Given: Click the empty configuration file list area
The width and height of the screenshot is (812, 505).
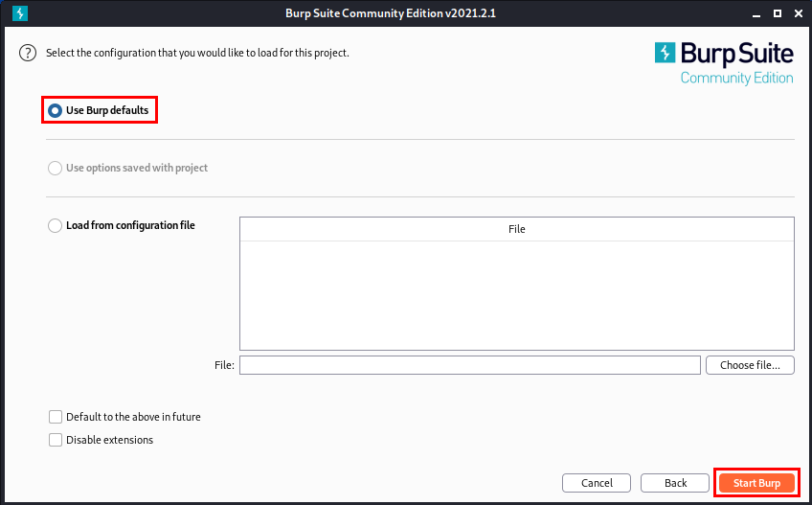Looking at the screenshot, I should [517, 295].
